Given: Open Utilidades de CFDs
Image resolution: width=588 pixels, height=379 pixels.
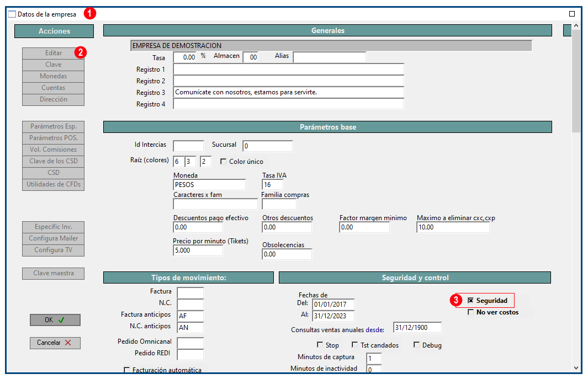Looking at the screenshot, I should [53, 184].
